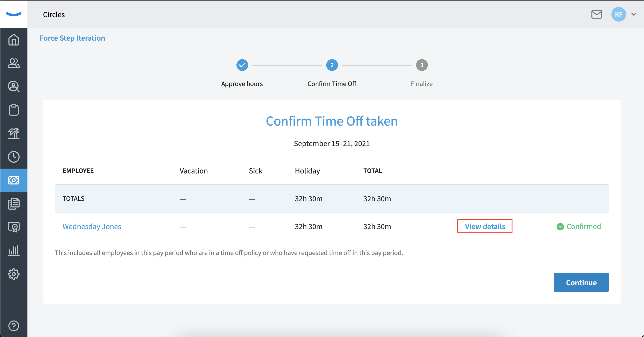Open the Hiring search-person icon
This screenshot has height=337, width=644.
(x=13, y=87)
